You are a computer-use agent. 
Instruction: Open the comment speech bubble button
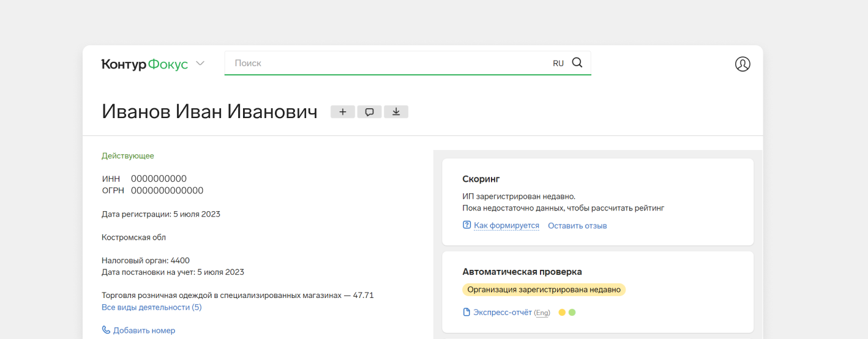(369, 112)
